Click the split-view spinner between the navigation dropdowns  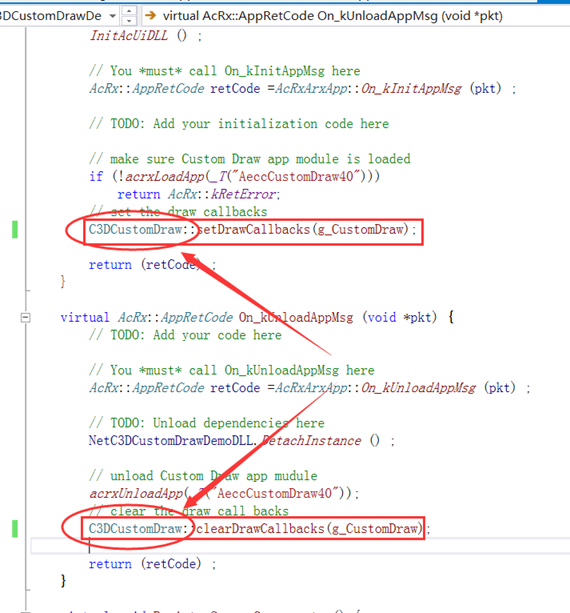click(129, 16)
